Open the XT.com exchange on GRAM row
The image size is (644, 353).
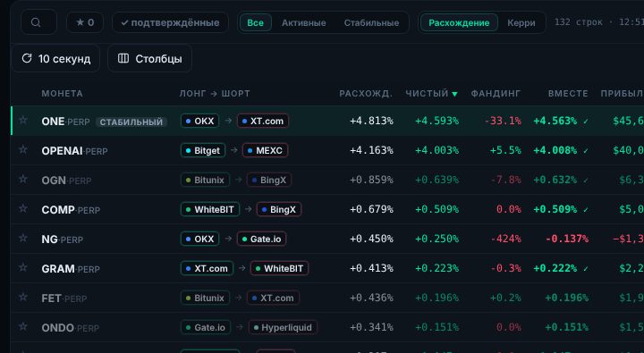coord(207,268)
